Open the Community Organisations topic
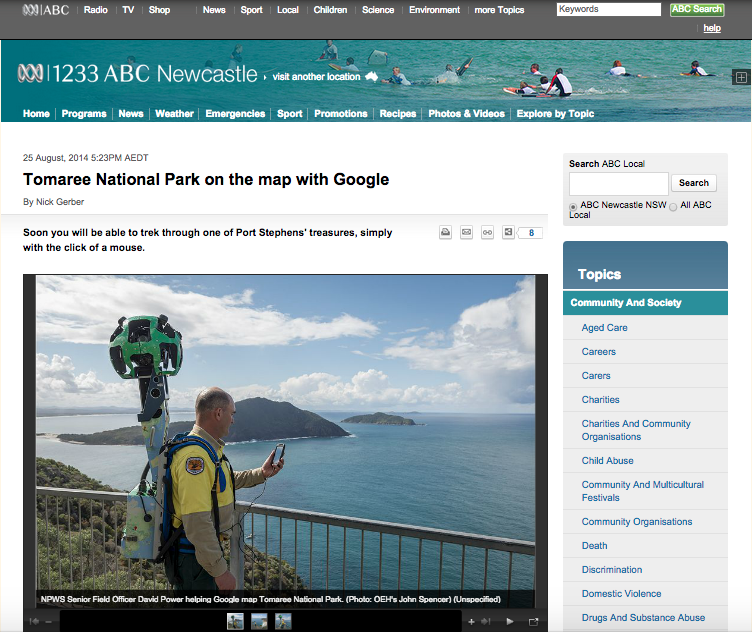 point(637,522)
